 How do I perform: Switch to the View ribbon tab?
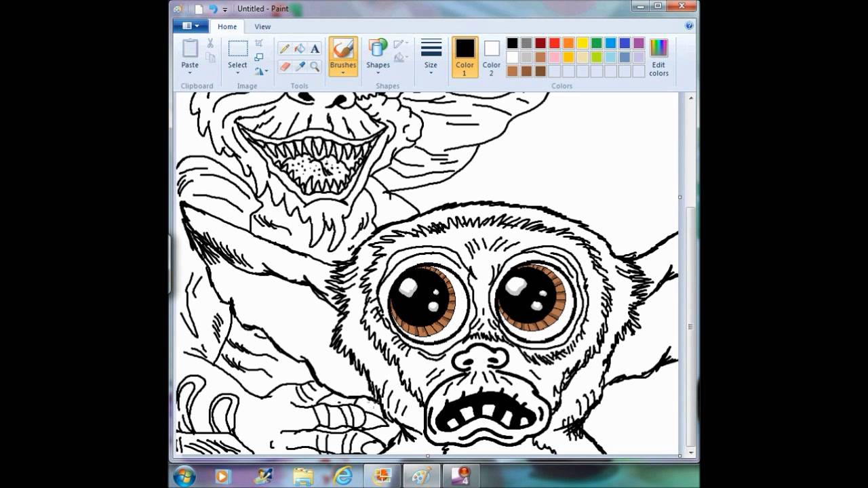click(262, 26)
